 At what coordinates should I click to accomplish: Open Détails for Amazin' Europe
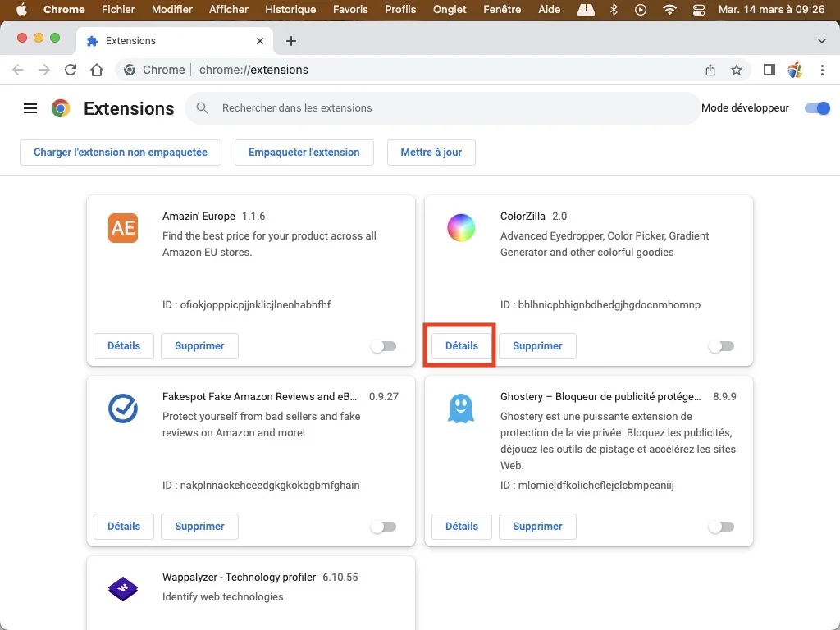(x=124, y=346)
